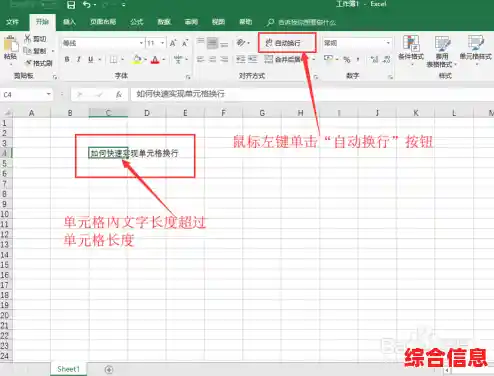Viewport: 494px width, 376px height.
Task: Click the 剪切 (Cut) scissors button
Action: tap(35, 39)
